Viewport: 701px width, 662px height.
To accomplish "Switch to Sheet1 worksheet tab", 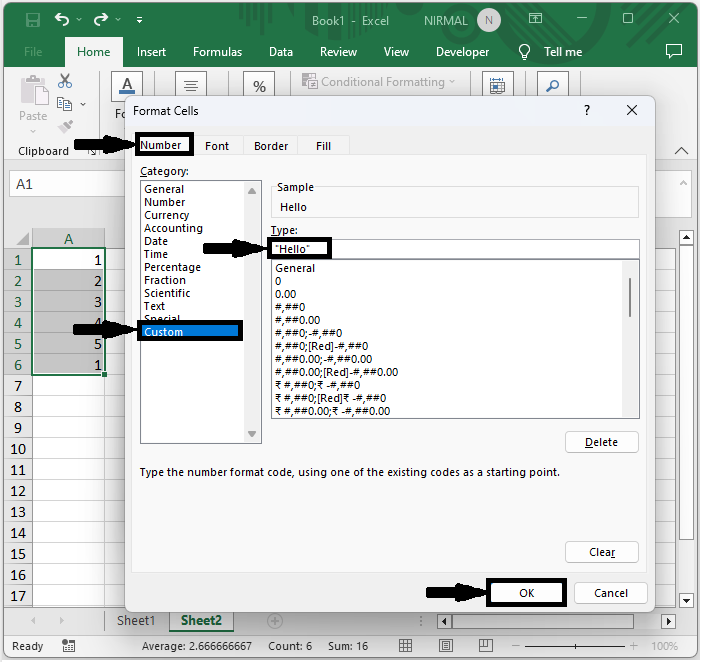I will point(136,620).
